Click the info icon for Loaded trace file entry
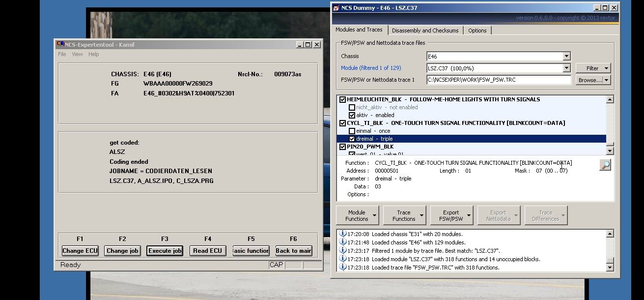The width and height of the screenshot is (644, 300). [343, 268]
